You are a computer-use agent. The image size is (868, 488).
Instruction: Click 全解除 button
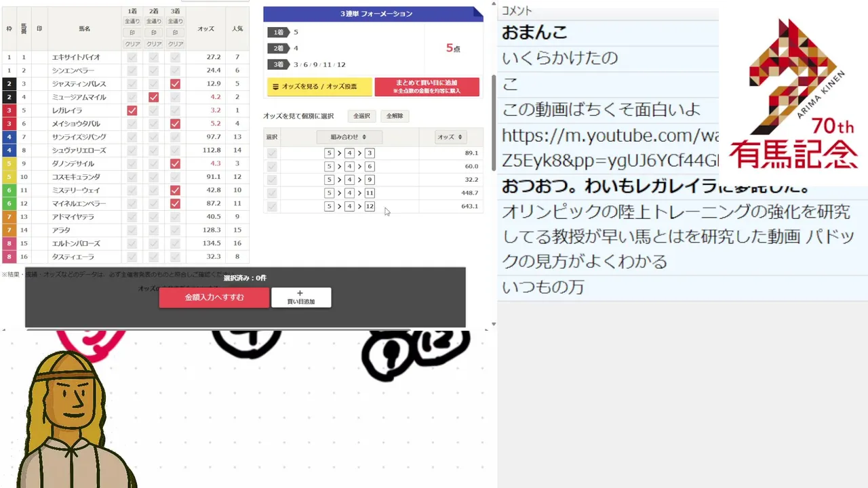click(x=395, y=116)
